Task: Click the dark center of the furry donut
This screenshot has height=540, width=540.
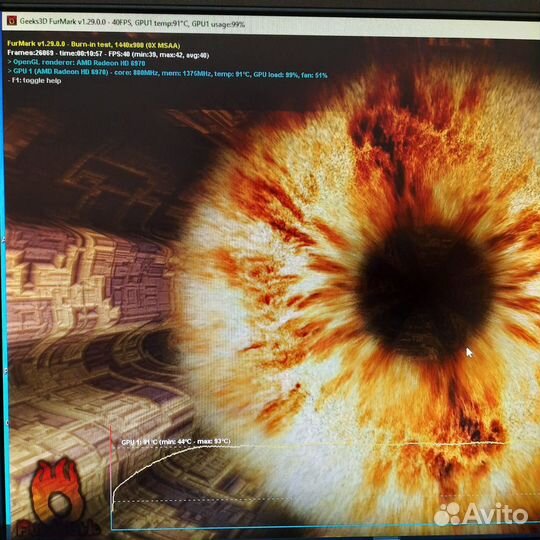Action: (426, 292)
